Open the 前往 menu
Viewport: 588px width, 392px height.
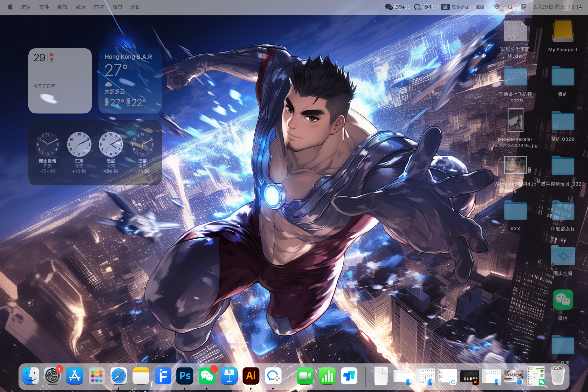99,7
